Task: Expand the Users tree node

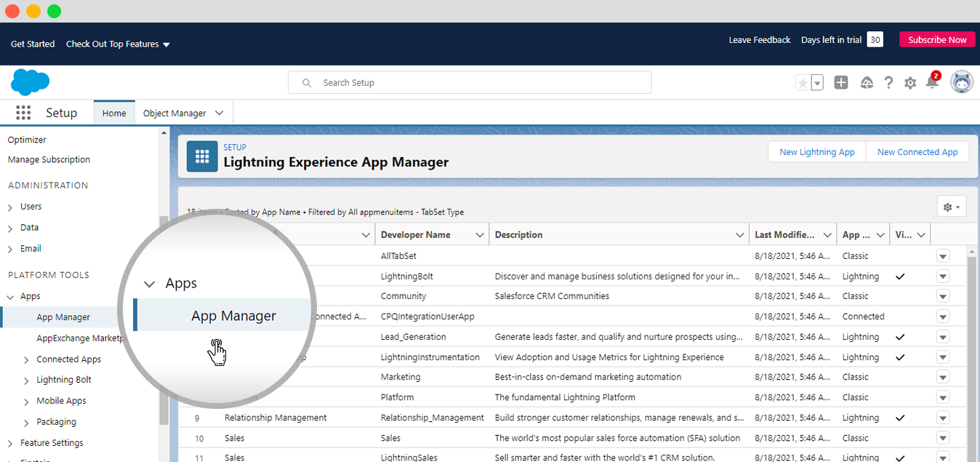Action: (x=10, y=207)
